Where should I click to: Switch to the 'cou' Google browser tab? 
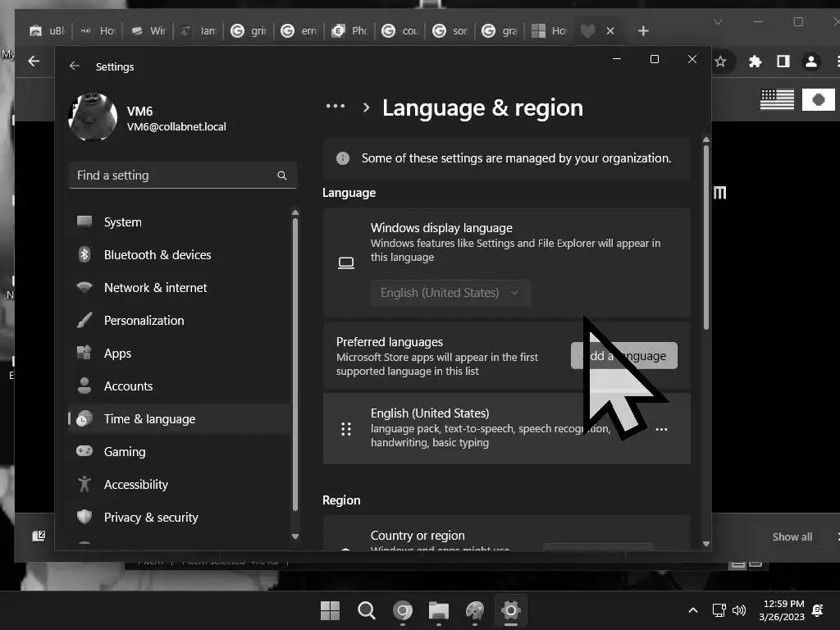399,31
